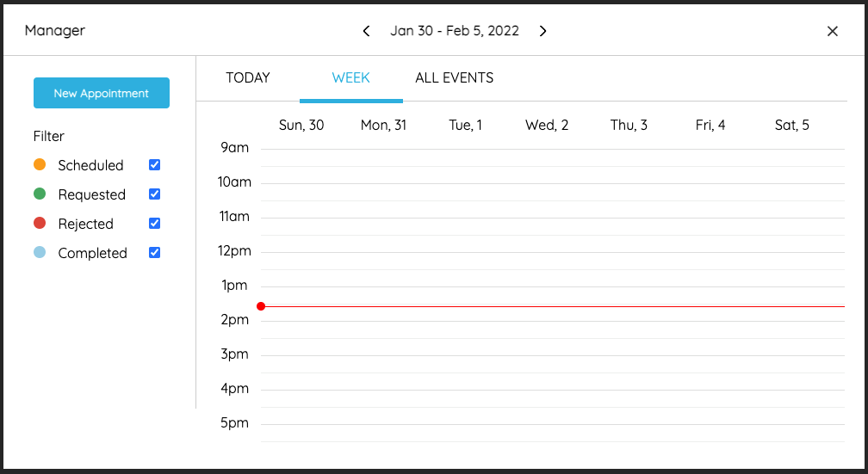This screenshot has width=868, height=474.
Task: Select the WEEK tab
Action: point(350,78)
